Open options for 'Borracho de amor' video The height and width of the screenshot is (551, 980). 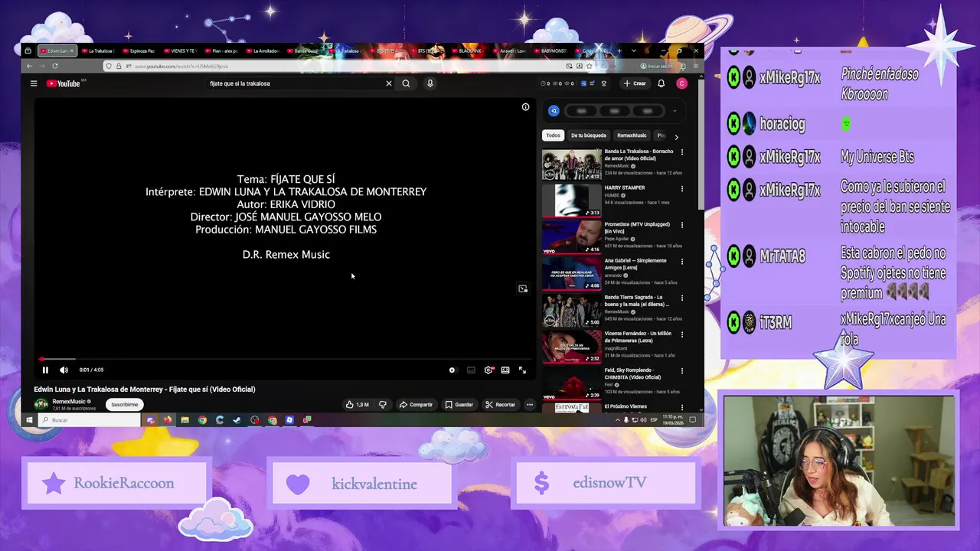coord(682,152)
